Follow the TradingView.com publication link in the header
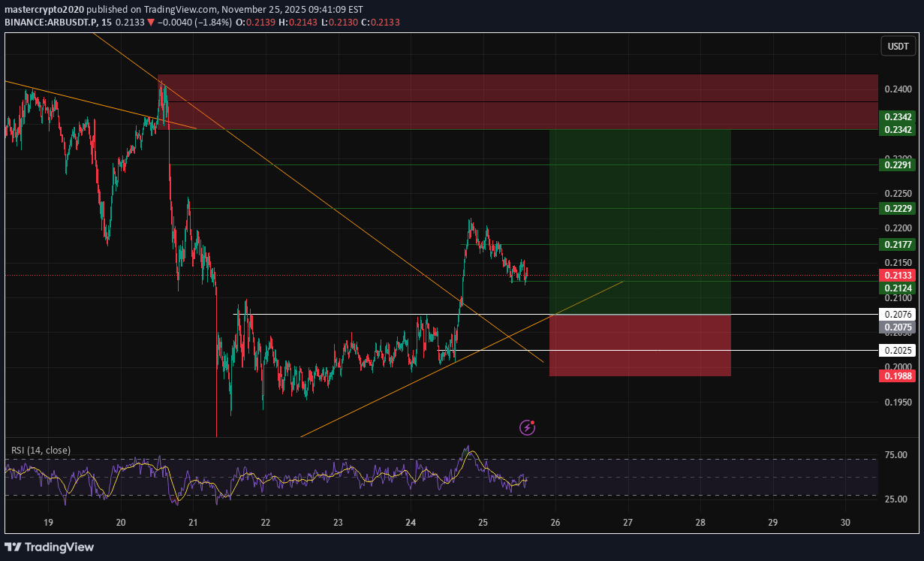Screen dimensions: 924x561 click(x=179, y=11)
